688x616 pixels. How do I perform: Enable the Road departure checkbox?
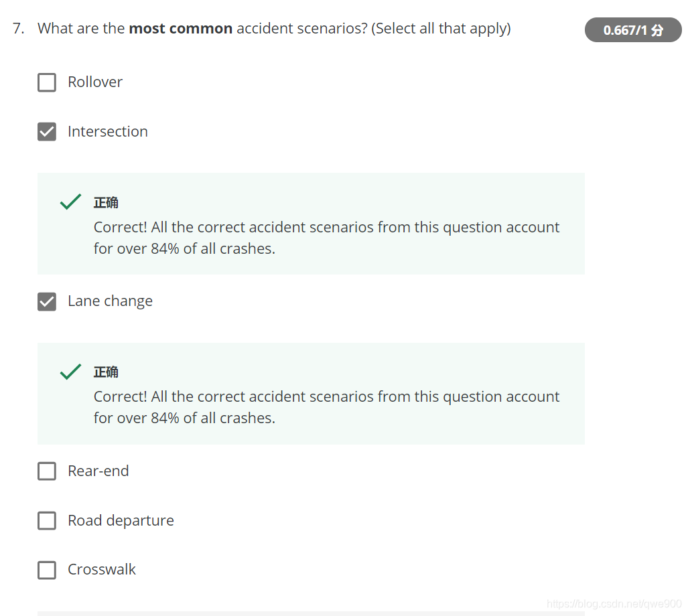46,521
